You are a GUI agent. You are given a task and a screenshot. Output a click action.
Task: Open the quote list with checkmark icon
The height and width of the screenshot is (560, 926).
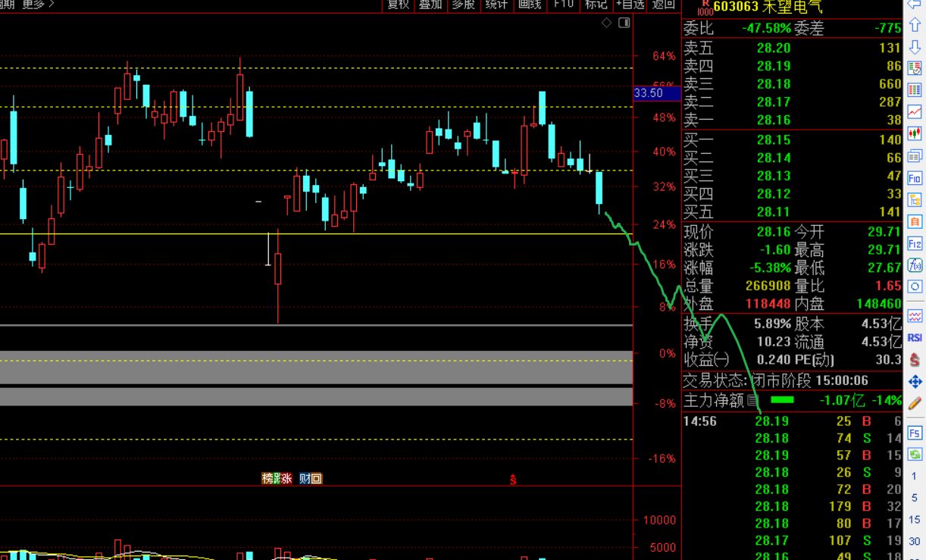(x=915, y=68)
